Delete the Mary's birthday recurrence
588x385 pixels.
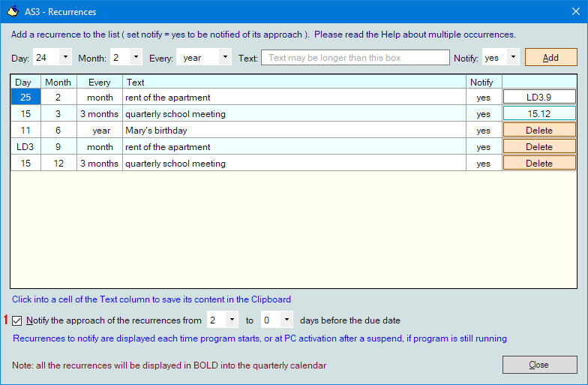click(539, 131)
